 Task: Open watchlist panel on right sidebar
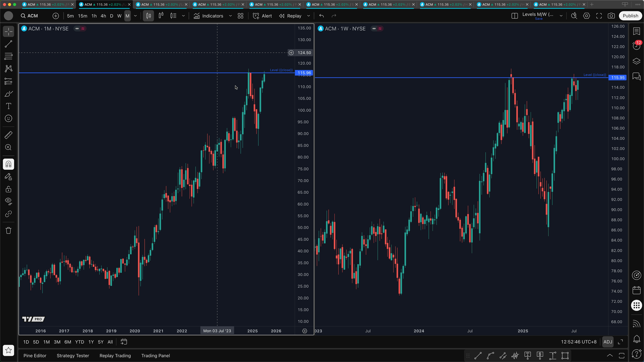(x=636, y=31)
